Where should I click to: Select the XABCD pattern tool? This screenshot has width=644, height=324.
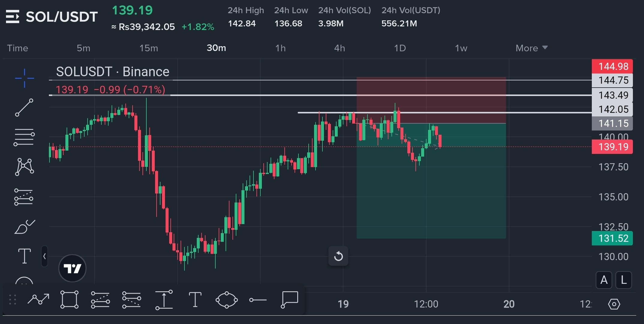coord(24,167)
